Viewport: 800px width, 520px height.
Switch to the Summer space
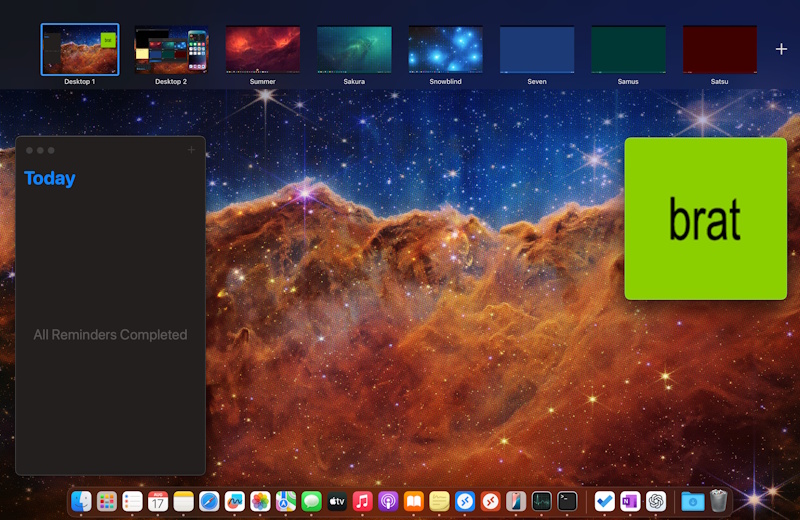(x=263, y=49)
